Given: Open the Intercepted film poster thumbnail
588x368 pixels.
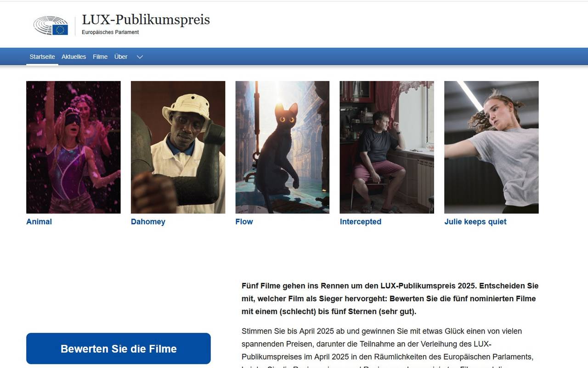Looking at the screenshot, I should click(x=387, y=147).
